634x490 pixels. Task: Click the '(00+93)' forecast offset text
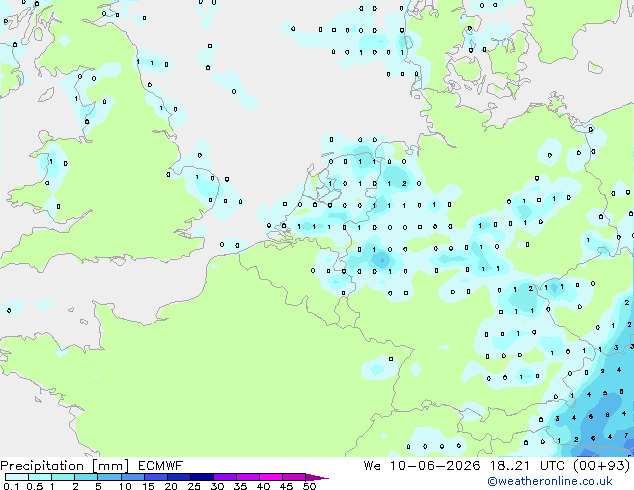click(x=602, y=466)
